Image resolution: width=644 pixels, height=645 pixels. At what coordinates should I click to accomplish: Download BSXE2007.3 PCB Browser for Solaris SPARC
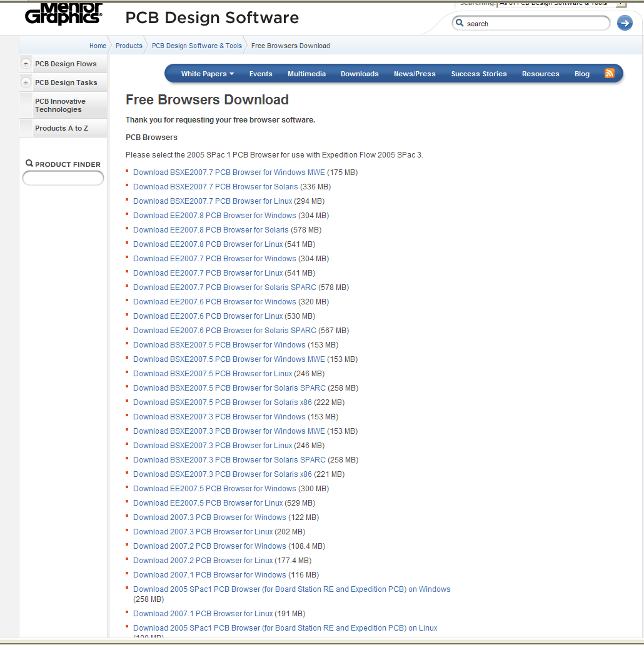[x=229, y=460]
